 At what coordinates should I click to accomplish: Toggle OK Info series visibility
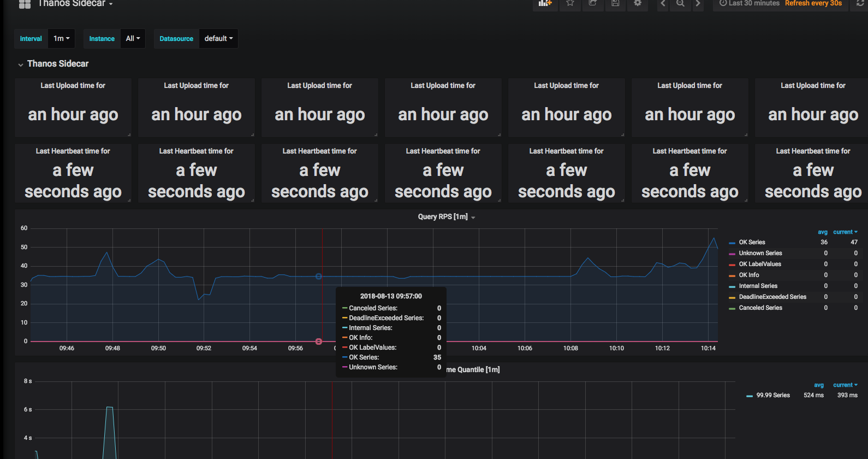(749, 275)
